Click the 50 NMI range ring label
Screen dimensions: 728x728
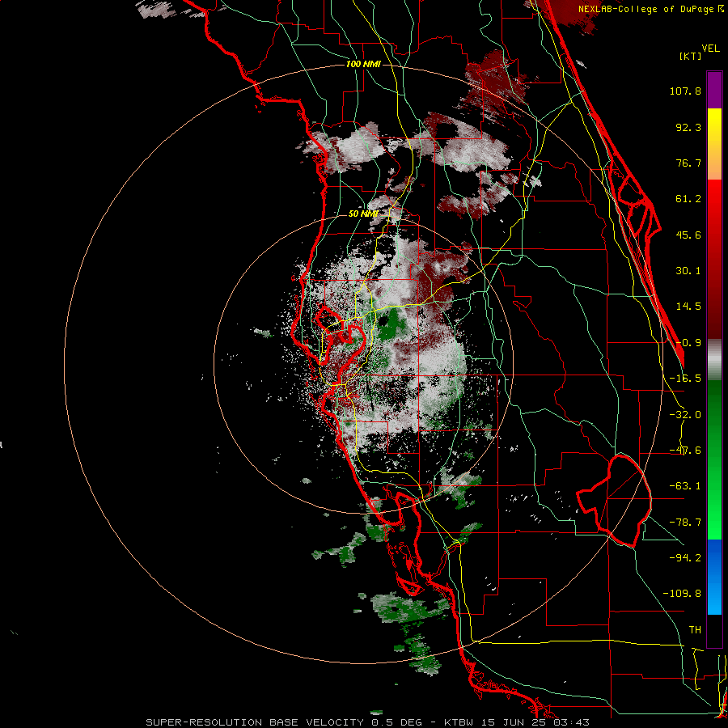pyautogui.click(x=363, y=214)
